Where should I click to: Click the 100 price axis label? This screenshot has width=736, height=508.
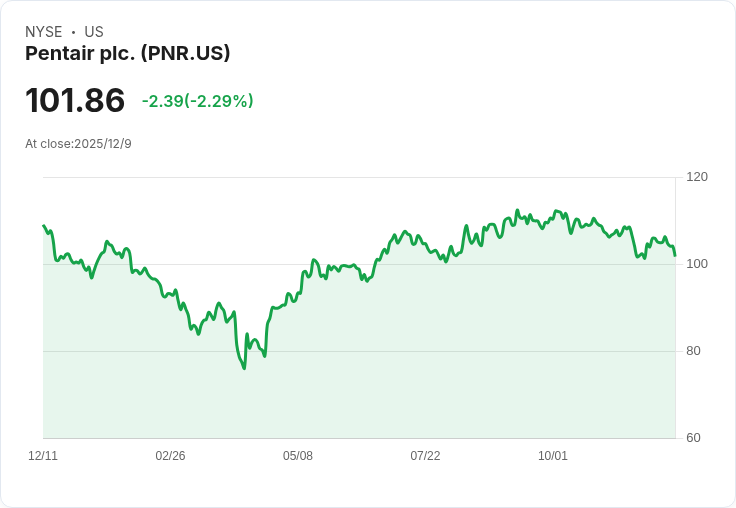point(697,264)
